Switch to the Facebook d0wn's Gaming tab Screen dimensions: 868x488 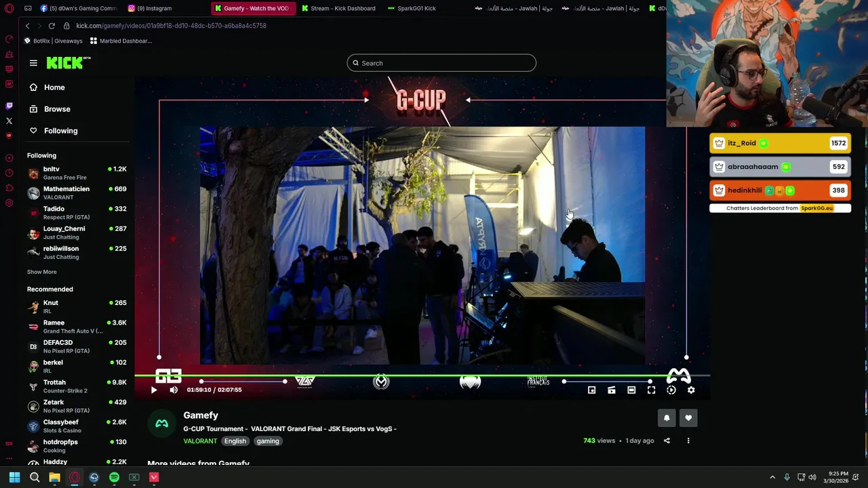click(x=79, y=8)
